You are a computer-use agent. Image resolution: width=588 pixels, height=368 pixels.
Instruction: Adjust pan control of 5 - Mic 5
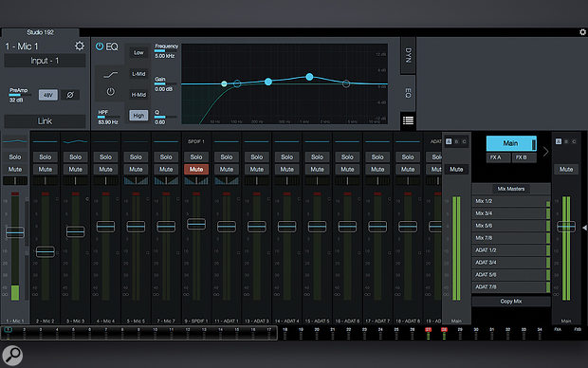pyautogui.click(x=136, y=181)
